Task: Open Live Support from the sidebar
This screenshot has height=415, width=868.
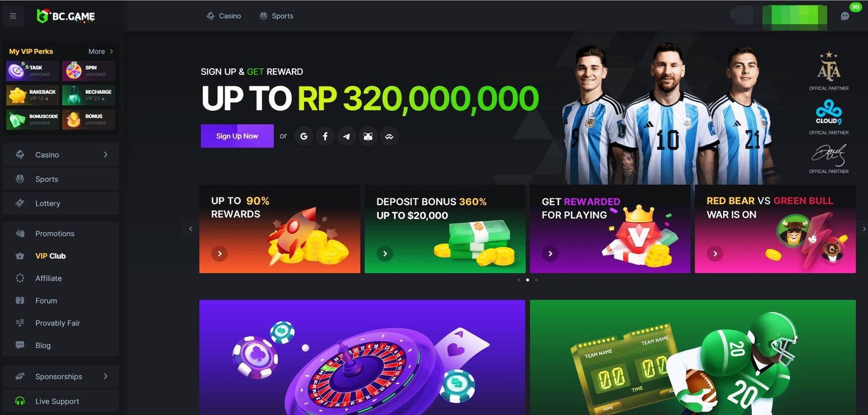Action: (61, 401)
